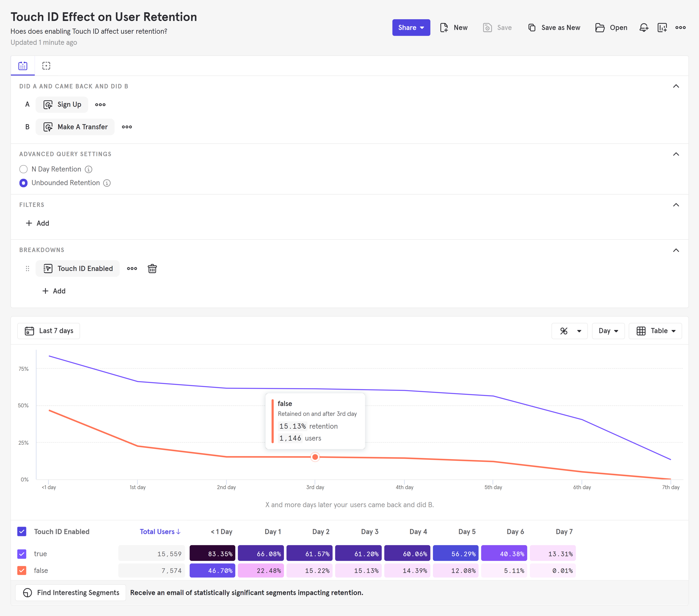Screen dimensions: 699x616
Task: Open the Day interval dropdown
Action: [x=608, y=331]
